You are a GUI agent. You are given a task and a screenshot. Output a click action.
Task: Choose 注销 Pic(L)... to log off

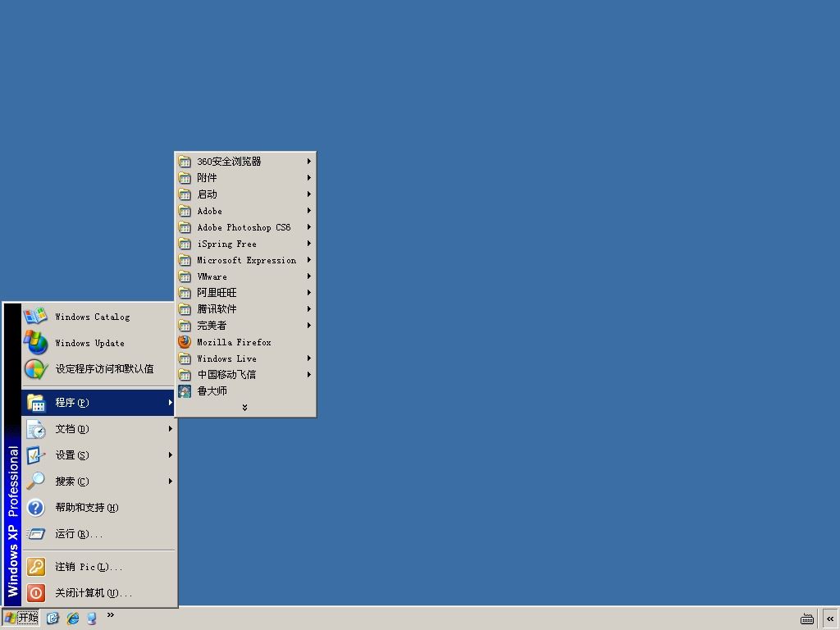(98, 566)
